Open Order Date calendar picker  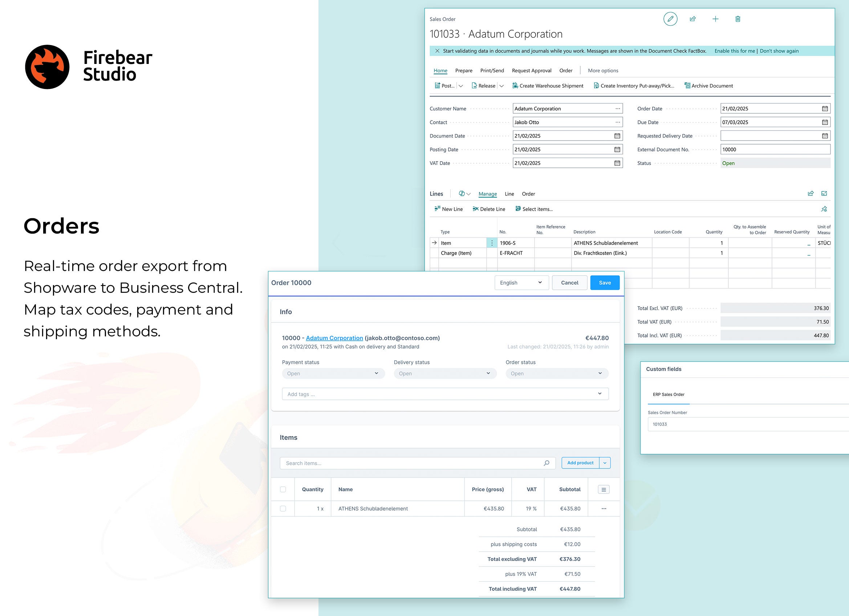[x=825, y=109]
